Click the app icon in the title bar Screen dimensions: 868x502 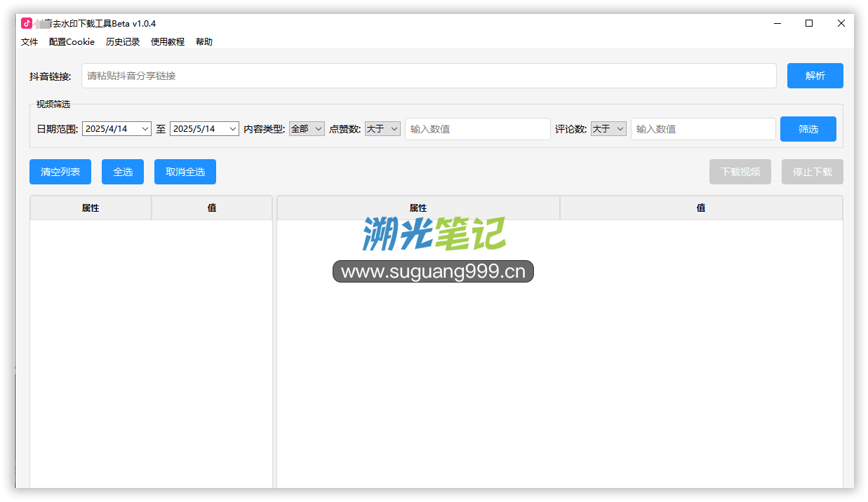click(27, 23)
